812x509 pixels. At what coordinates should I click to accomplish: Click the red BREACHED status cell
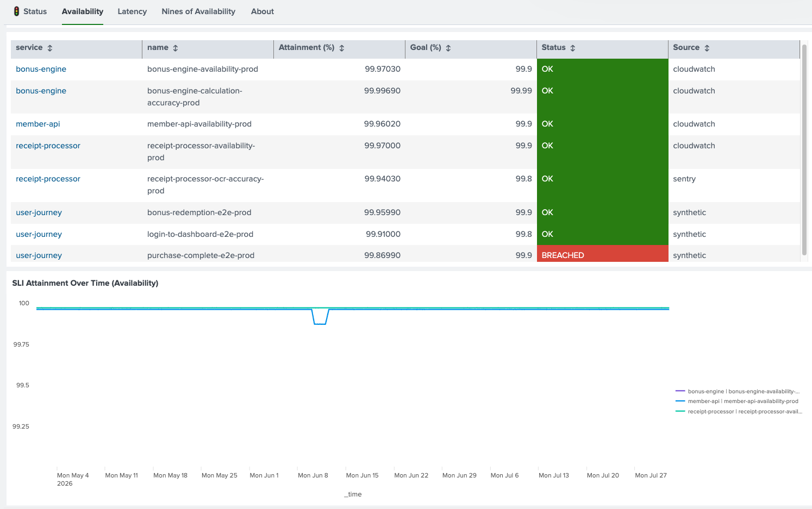(602, 254)
